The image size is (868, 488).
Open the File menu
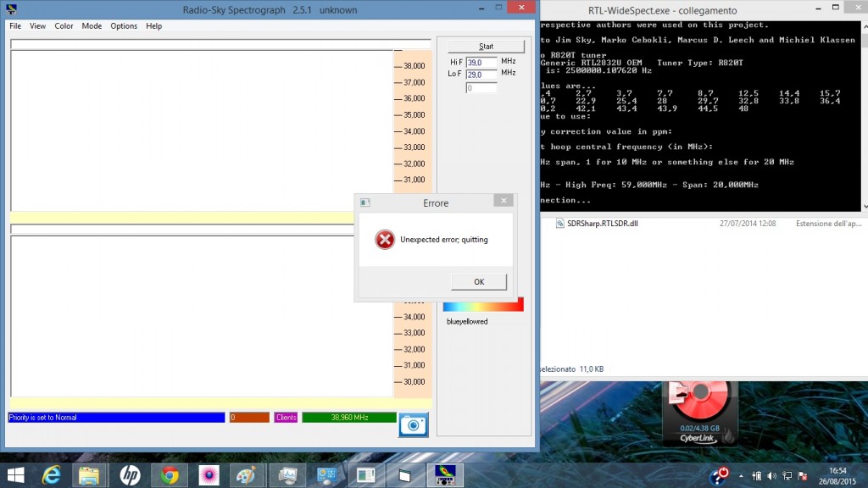point(15,26)
